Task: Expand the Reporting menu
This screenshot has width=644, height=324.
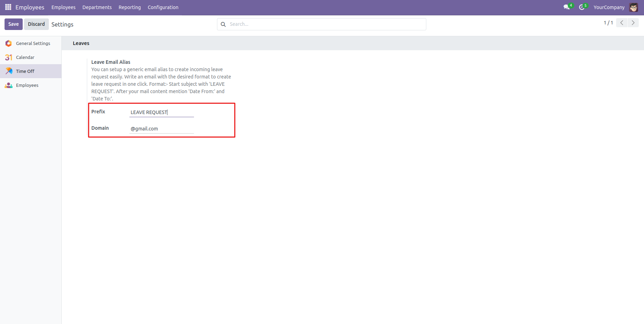Action: (x=129, y=7)
